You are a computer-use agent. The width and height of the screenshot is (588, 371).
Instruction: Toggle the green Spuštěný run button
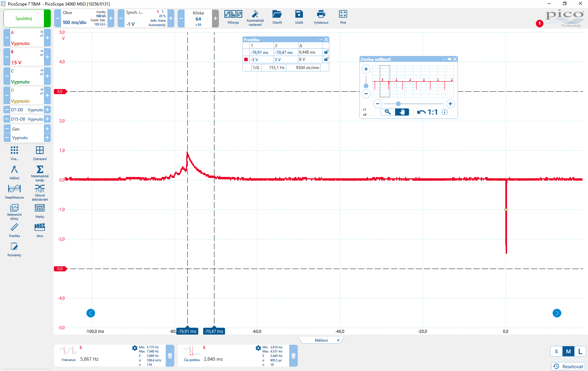[x=24, y=19]
